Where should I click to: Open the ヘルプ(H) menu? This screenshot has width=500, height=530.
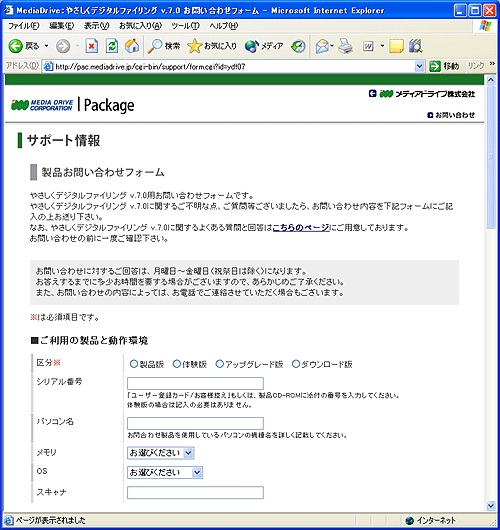[223, 26]
